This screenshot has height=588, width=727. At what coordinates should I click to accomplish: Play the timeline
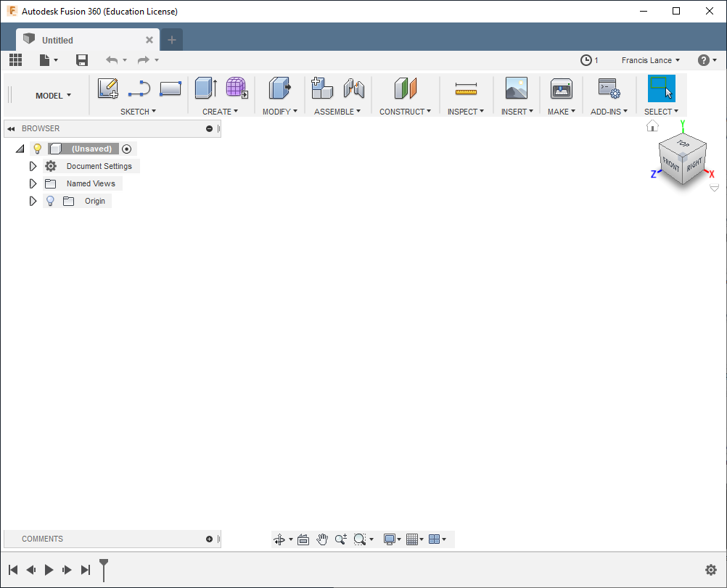coord(49,570)
